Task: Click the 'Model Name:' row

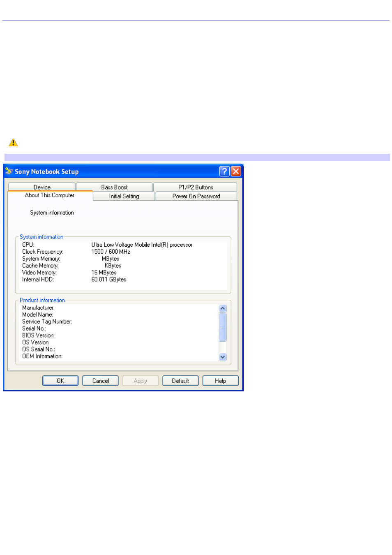Action: pyautogui.click(x=37, y=314)
